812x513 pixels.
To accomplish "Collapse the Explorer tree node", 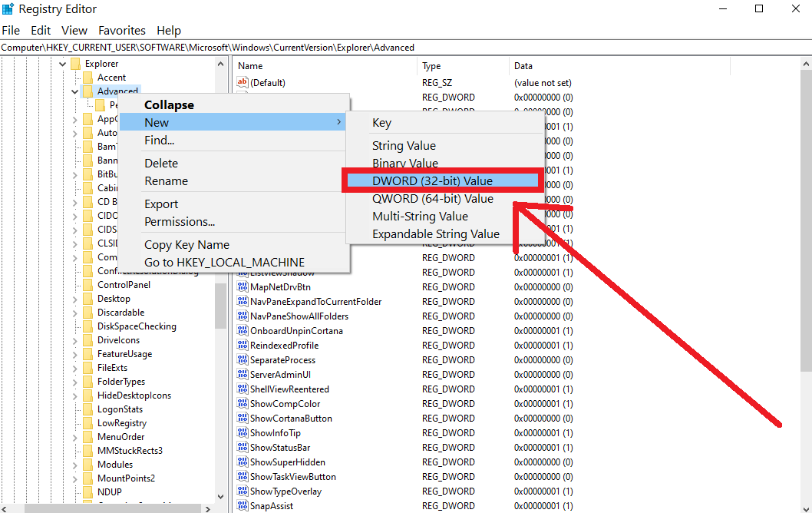I will pos(63,64).
